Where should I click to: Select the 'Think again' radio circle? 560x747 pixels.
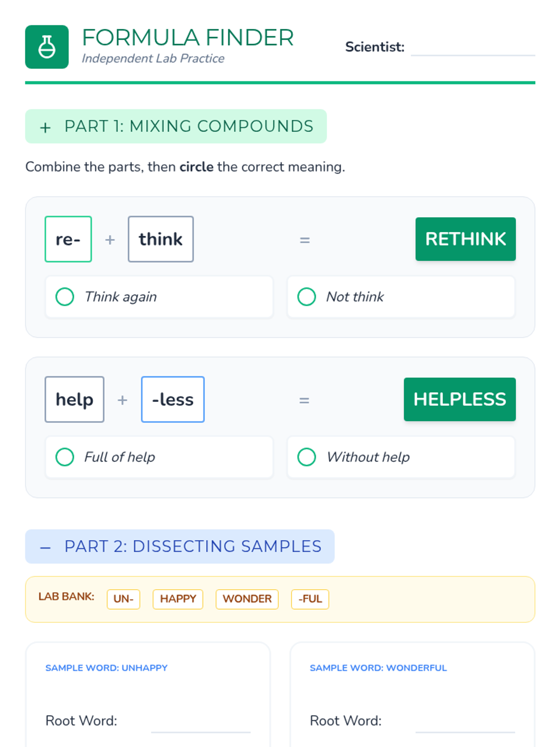pos(65,296)
